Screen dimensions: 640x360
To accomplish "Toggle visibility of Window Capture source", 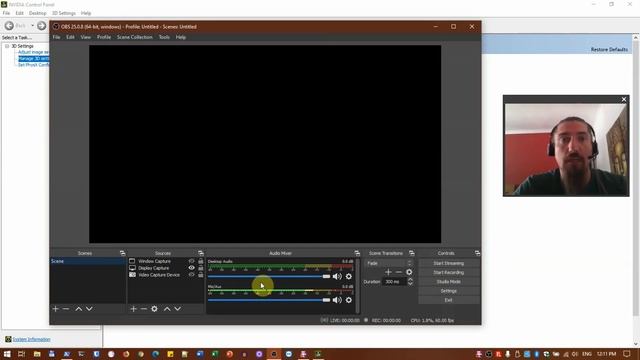I will (191, 261).
